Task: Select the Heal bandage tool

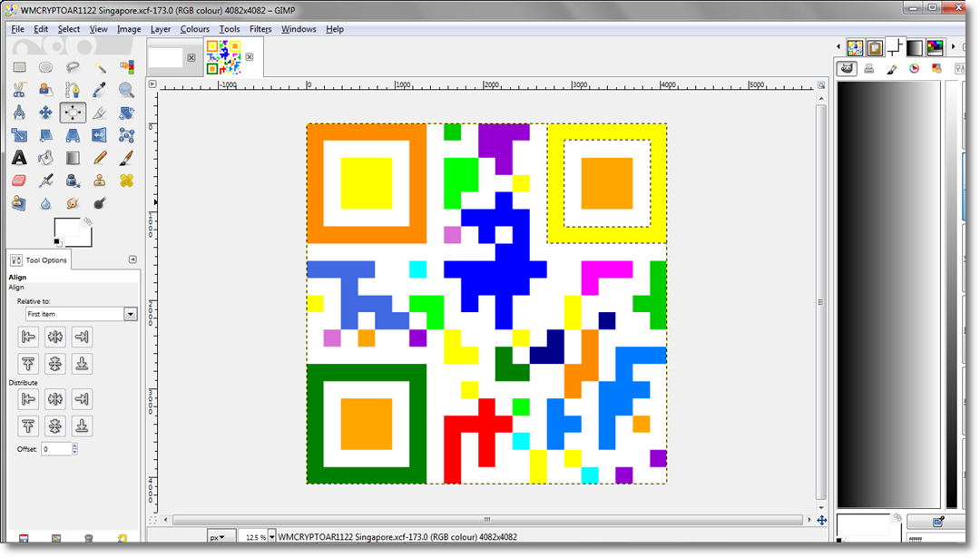Action: pos(126,181)
